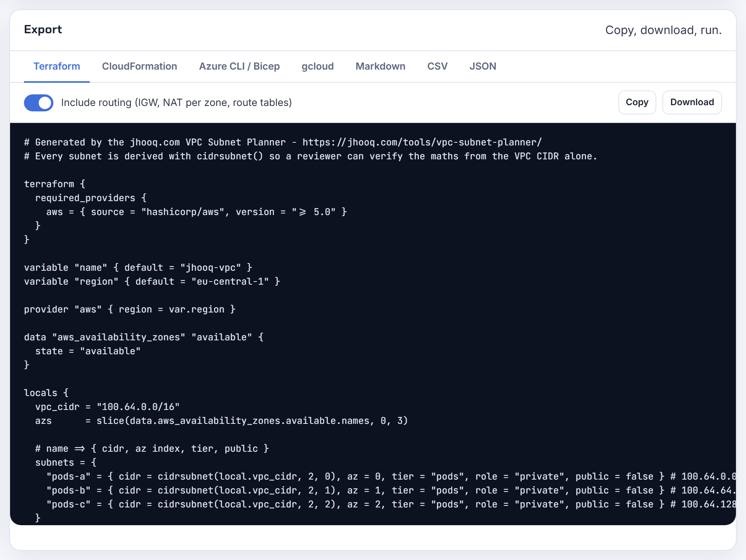
Task: Click the 'Every subnet is derived' comment
Action: click(311, 156)
